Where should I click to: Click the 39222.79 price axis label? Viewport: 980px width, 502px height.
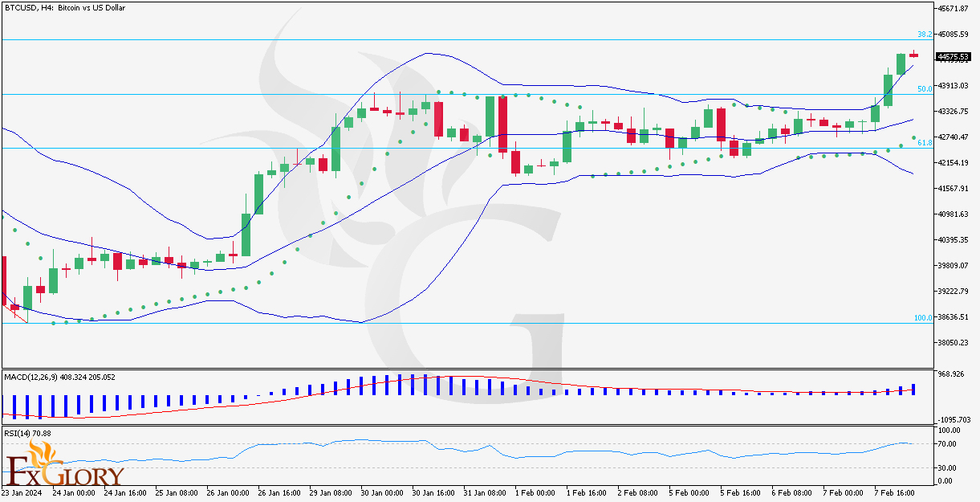click(953, 292)
